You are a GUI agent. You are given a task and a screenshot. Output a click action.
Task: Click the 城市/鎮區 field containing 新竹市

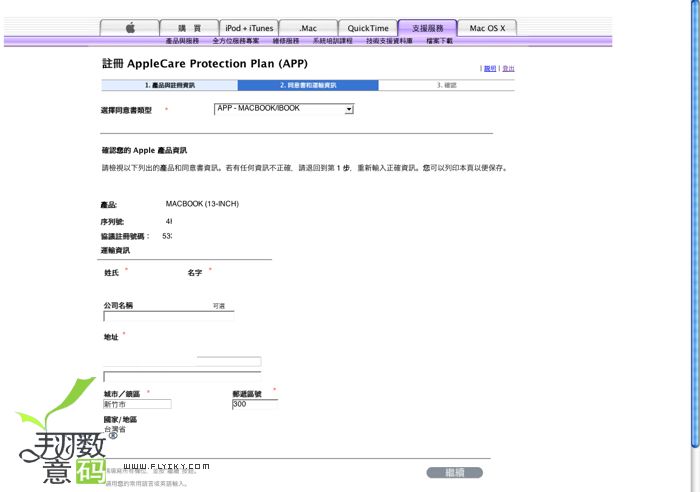[x=137, y=404]
